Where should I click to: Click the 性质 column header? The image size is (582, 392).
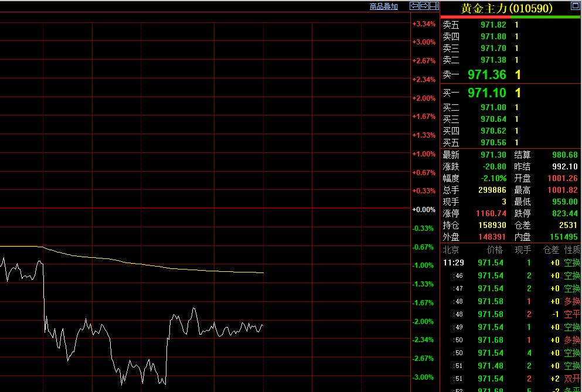coord(572,250)
